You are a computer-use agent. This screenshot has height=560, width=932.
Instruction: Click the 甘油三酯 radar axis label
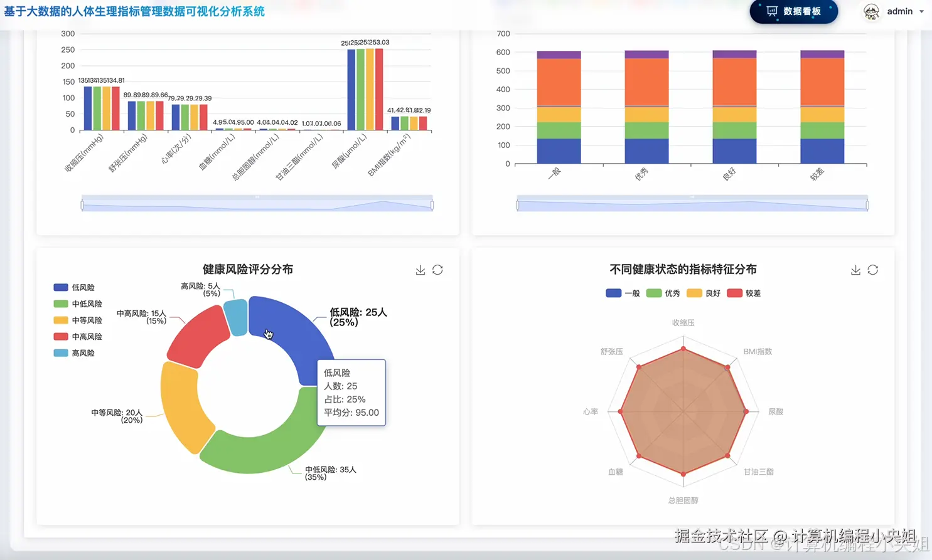pos(758,472)
